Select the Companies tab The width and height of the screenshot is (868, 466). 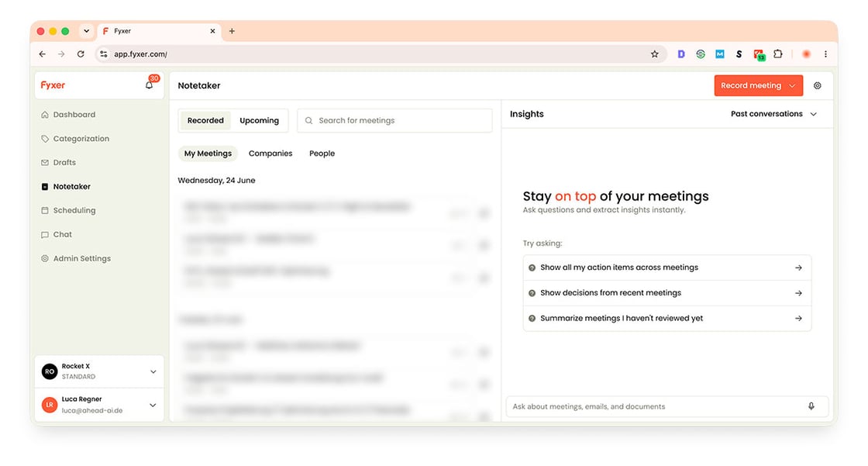point(270,154)
